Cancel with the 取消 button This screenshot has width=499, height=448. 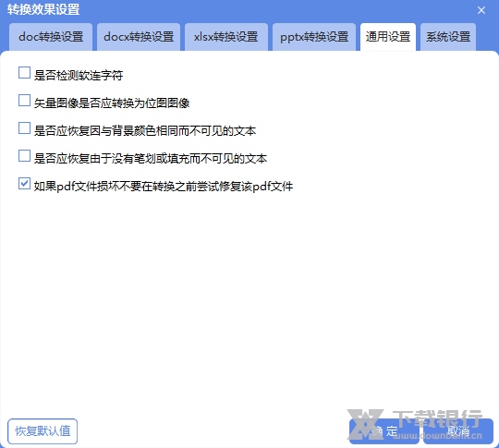click(458, 431)
